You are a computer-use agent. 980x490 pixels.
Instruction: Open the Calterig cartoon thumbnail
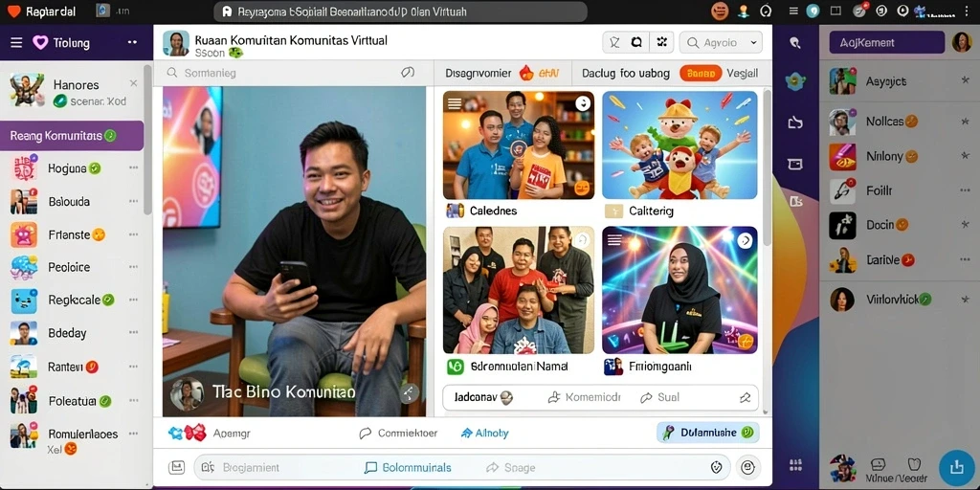[680, 145]
